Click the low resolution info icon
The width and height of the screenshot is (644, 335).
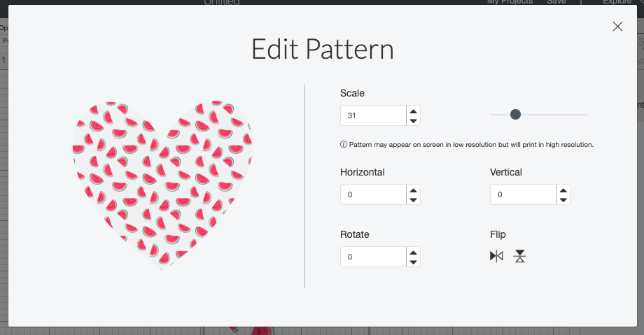pyautogui.click(x=344, y=145)
